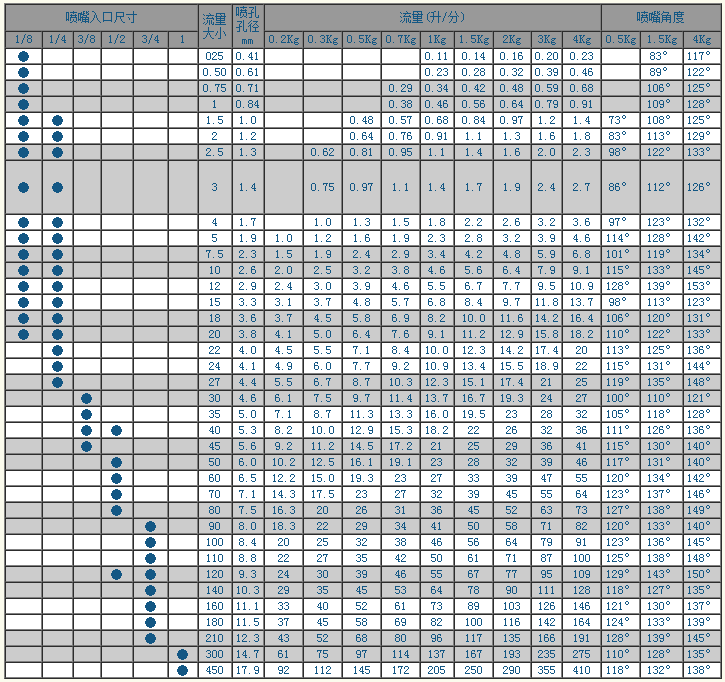Select the 410 flow value cell
This screenshot has width=725, height=682.
click(x=580, y=670)
